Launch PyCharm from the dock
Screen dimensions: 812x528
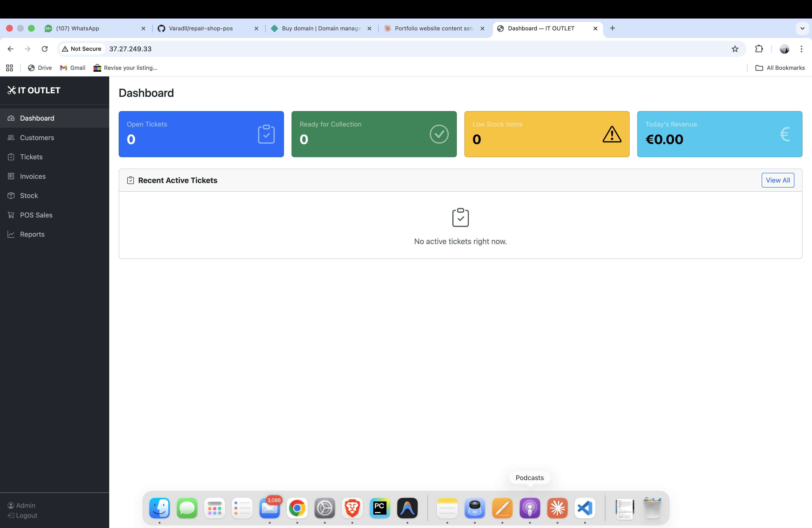pos(380,508)
